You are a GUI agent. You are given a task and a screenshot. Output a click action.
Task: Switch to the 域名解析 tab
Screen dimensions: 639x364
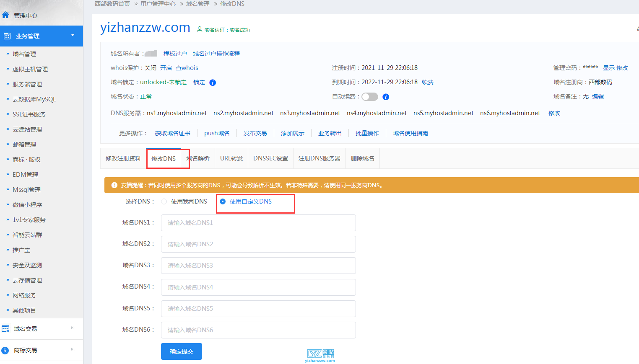point(197,158)
